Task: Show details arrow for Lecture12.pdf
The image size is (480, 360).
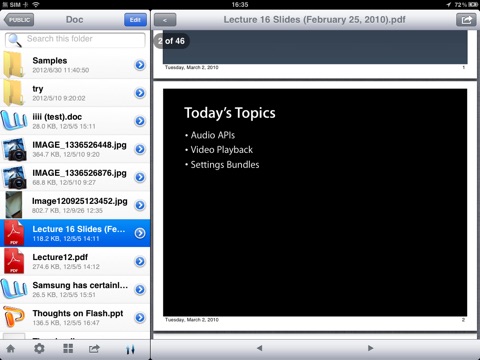Action: point(140,261)
